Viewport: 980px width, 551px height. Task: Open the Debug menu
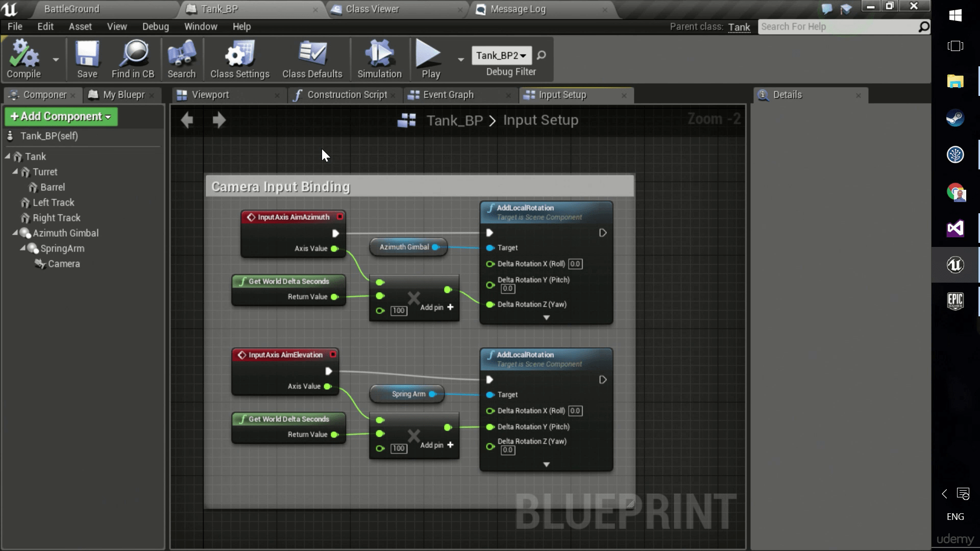point(155,27)
